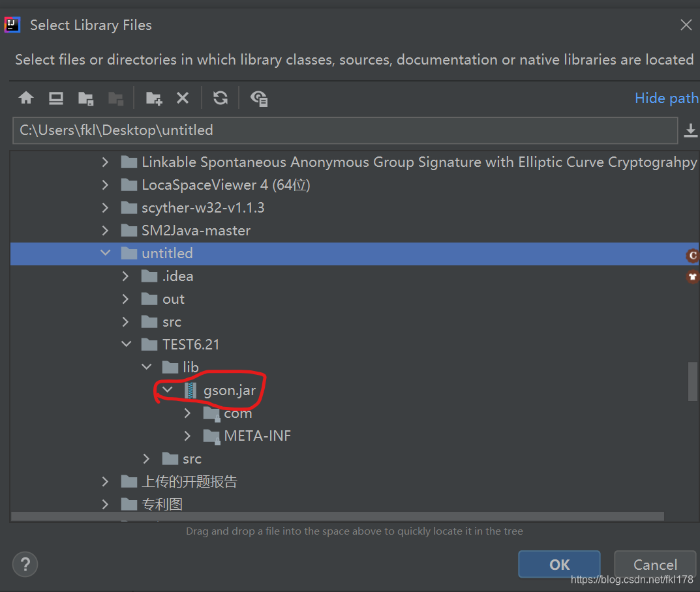Expand the META-INF folder arrow
Image resolution: width=700 pixels, height=592 pixels.
coord(187,436)
